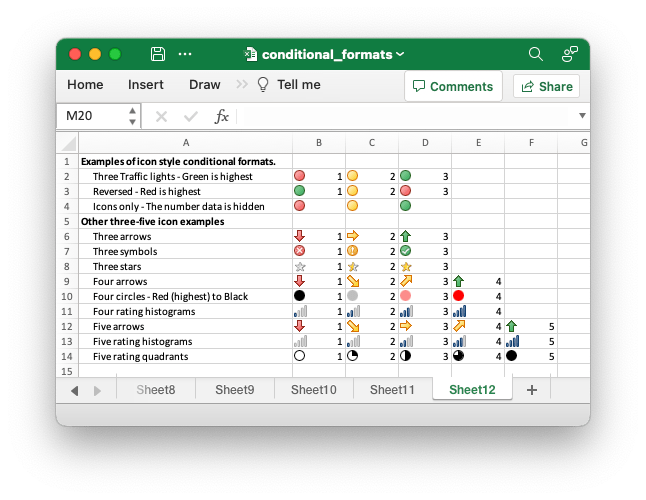Viewport: 646px width, 500px height.
Task: Click the cancel X formula icon
Action: point(161,117)
